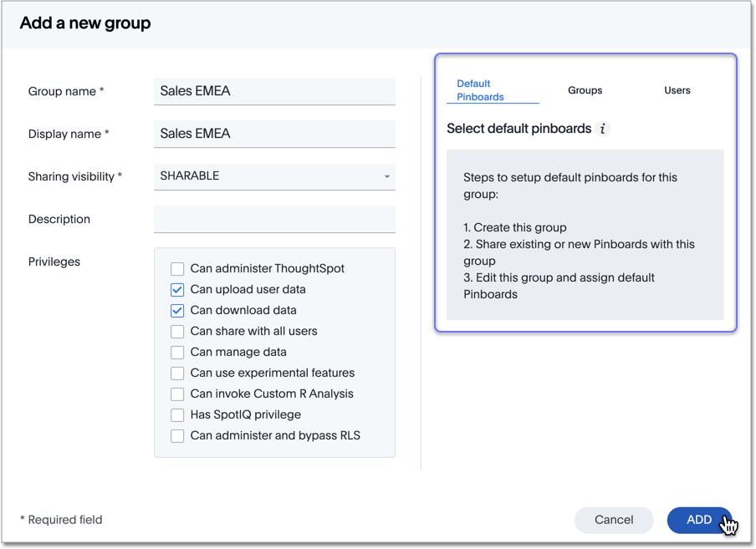Click the SHARABLE dropdown caret
The width and height of the screenshot is (756, 549).
(x=386, y=176)
